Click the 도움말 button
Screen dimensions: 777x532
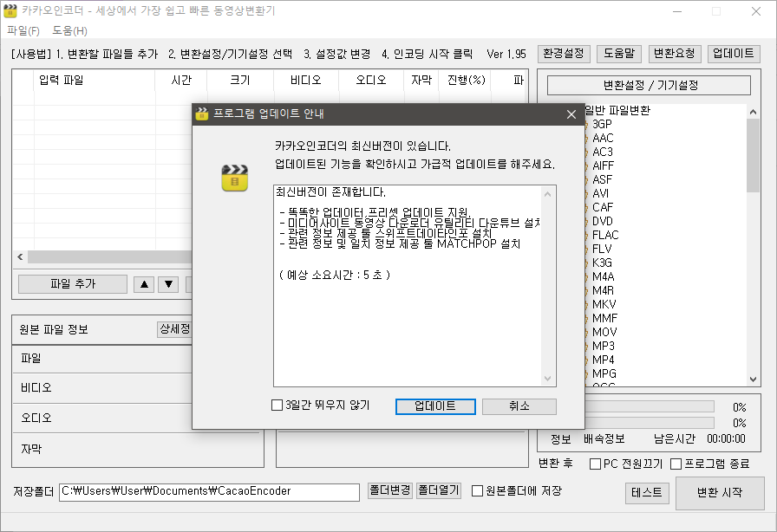619,54
